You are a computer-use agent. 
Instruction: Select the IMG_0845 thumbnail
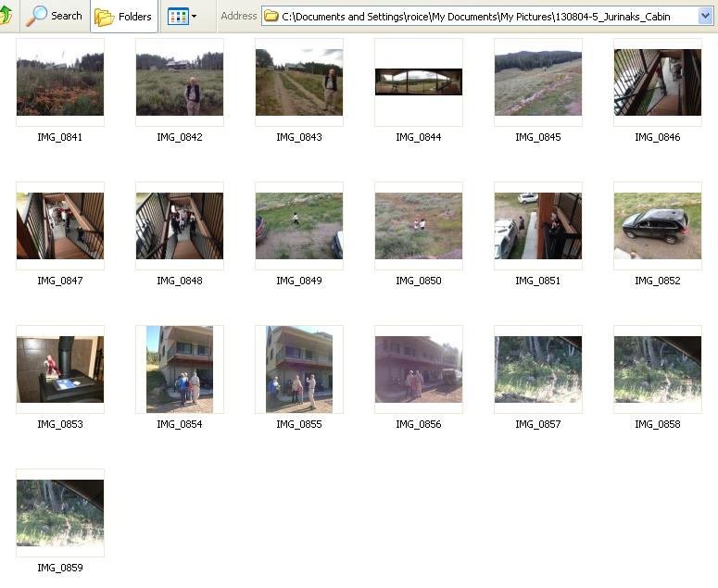click(x=538, y=82)
